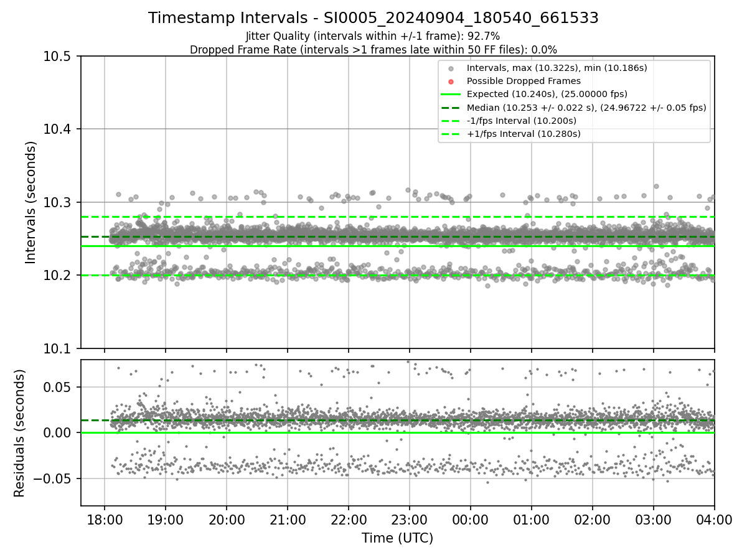Click the 19:00 time tick label
Image resolution: width=747 pixels, height=560 pixels.
[166, 519]
